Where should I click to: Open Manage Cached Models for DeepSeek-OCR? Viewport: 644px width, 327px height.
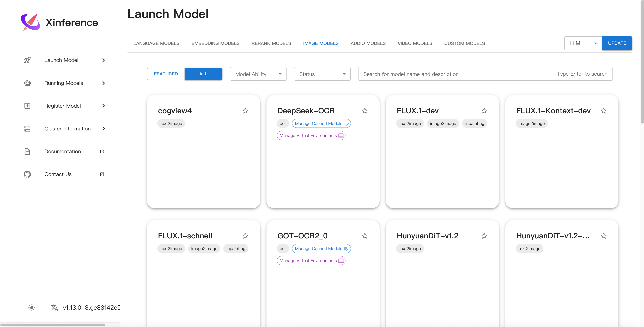coord(321,124)
